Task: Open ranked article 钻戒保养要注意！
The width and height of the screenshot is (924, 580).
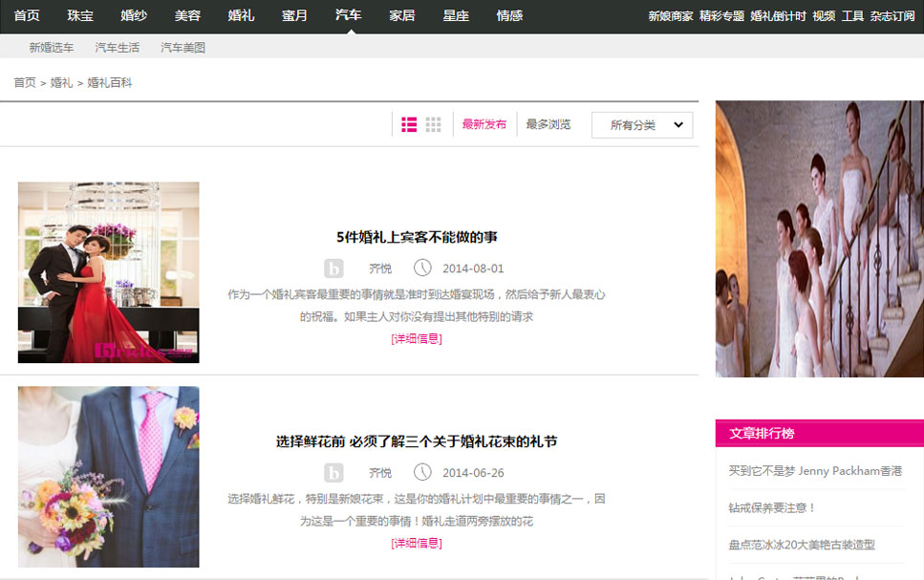Action: click(x=772, y=507)
